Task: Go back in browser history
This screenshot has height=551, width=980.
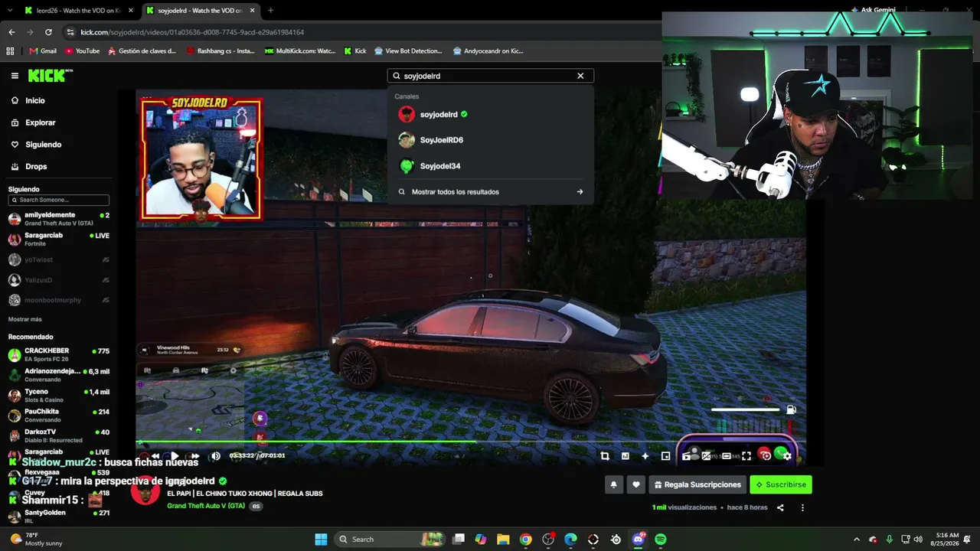Action: click(x=11, y=32)
